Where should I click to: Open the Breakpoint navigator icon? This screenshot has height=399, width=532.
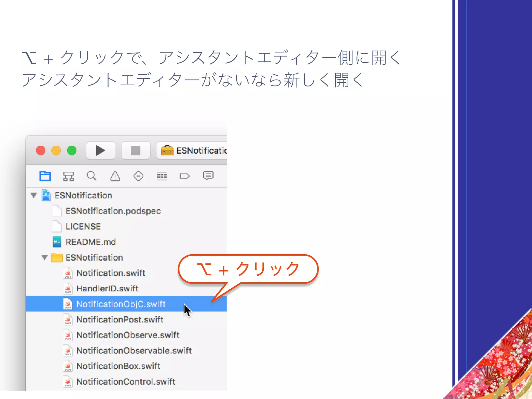click(185, 176)
